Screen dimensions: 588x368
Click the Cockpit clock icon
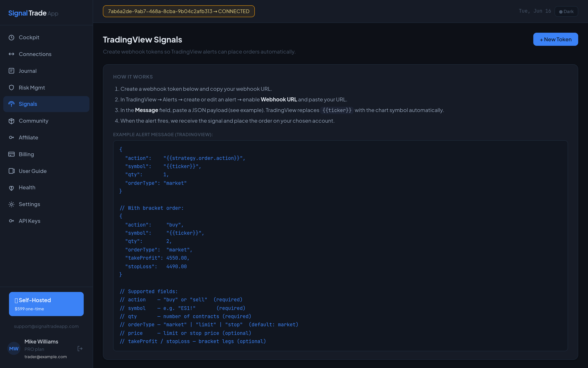coord(11,37)
